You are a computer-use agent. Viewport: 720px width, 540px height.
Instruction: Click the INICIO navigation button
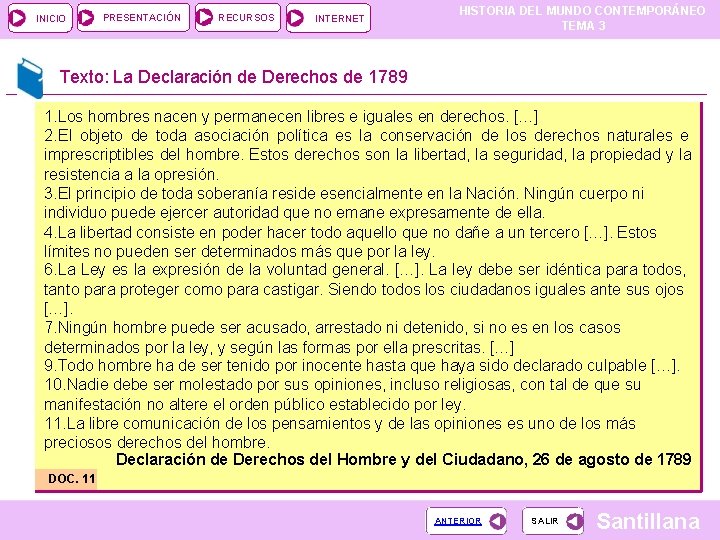coord(40,18)
